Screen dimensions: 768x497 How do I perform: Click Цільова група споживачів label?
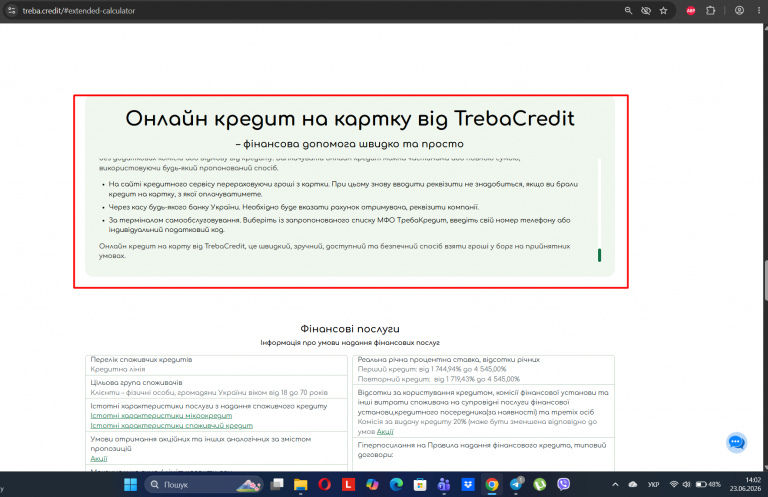point(136,382)
